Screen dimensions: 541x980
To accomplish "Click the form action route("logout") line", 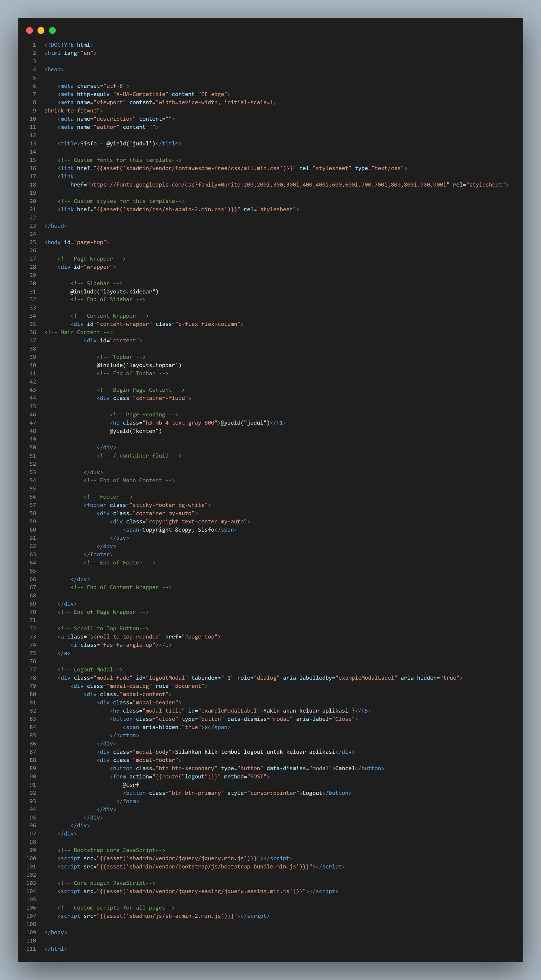I will point(190,777).
